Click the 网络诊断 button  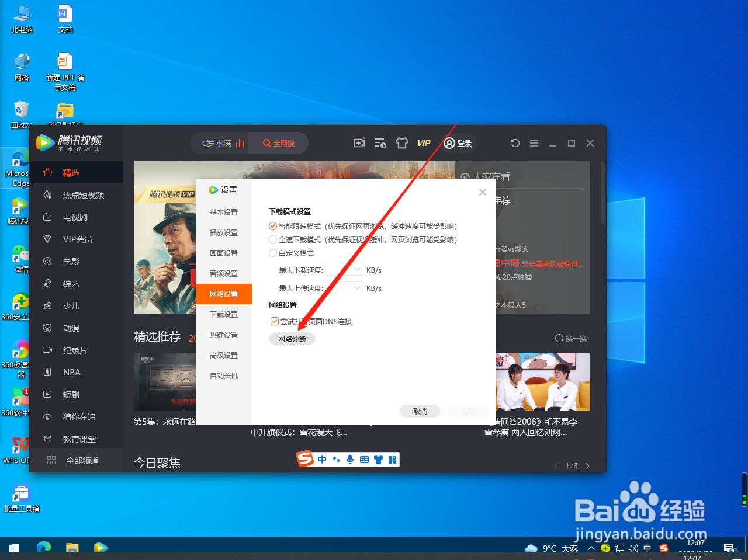coord(292,339)
